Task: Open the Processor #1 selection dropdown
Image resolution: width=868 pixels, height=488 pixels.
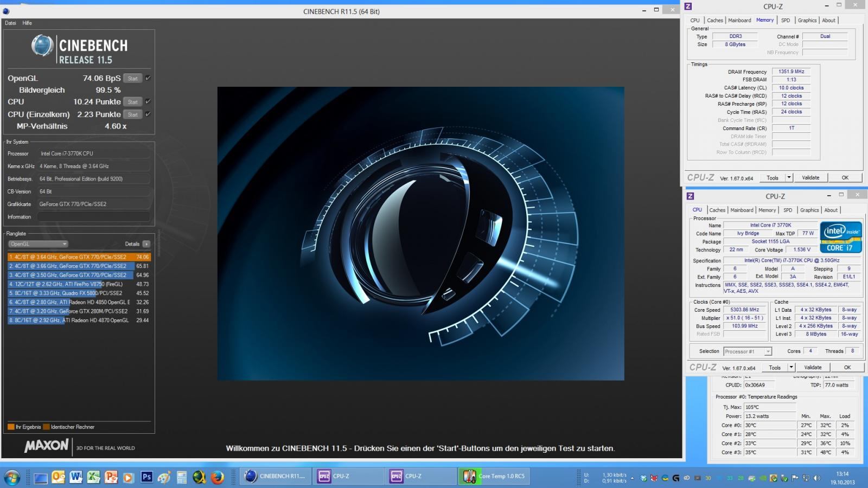Action: pos(748,351)
